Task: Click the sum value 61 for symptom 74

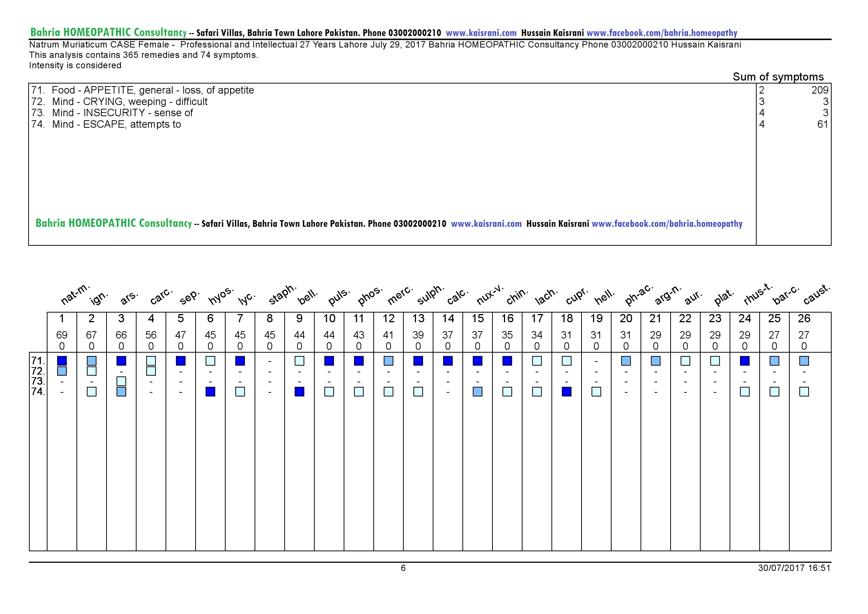Action: tap(823, 124)
